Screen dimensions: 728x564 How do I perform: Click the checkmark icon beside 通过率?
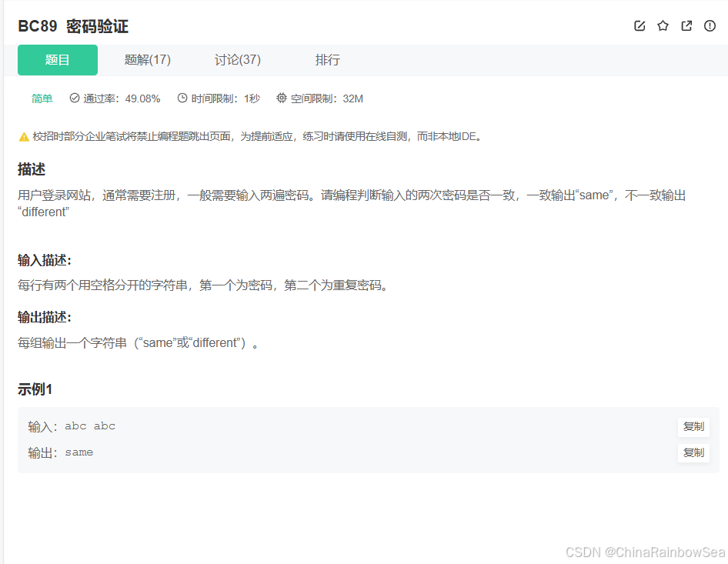[x=73, y=98]
